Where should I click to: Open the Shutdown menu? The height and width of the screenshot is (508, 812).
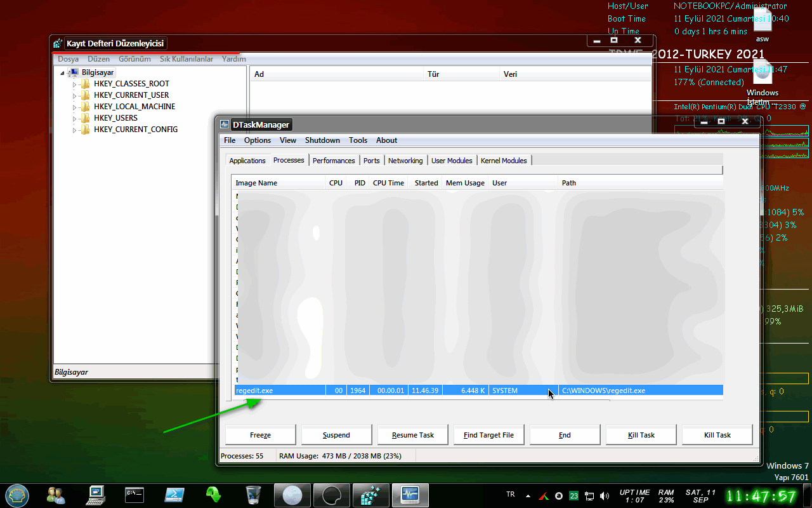click(x=322, y=140)
